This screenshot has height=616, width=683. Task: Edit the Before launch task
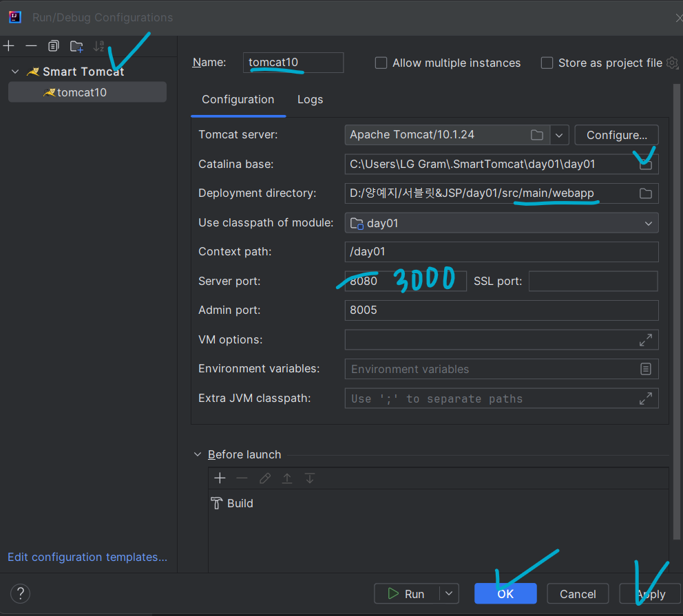tap(265, 478)
